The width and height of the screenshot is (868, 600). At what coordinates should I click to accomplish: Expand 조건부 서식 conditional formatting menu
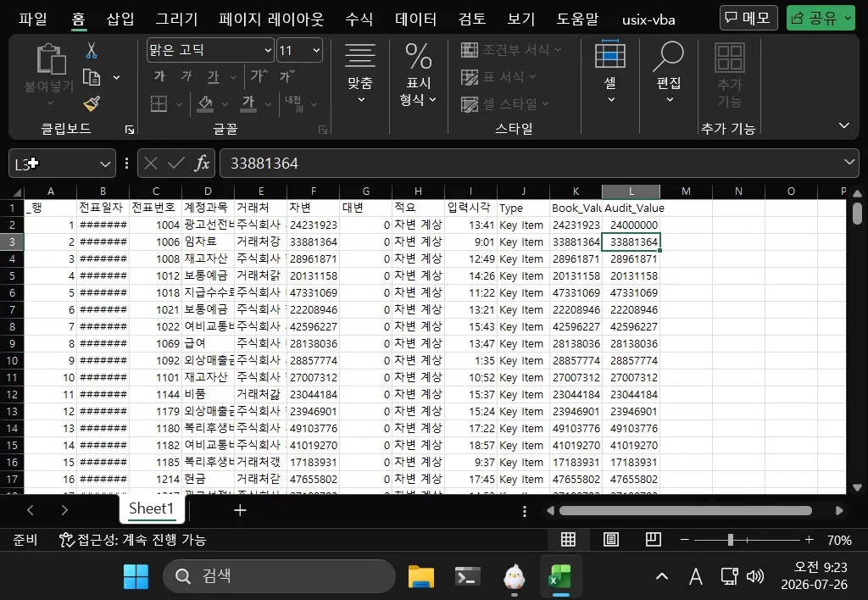click(x=511, y=50)
